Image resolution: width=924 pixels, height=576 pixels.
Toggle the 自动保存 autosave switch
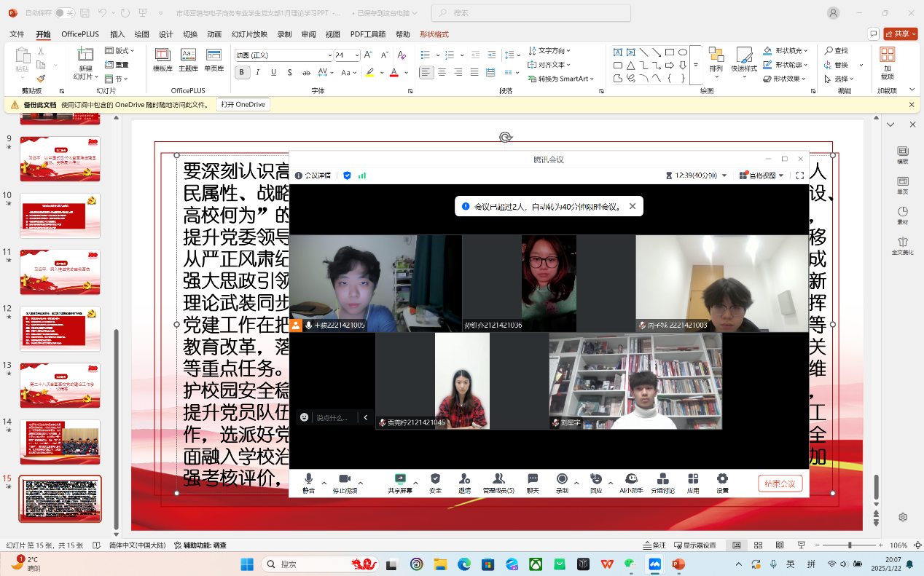[65, 13]
